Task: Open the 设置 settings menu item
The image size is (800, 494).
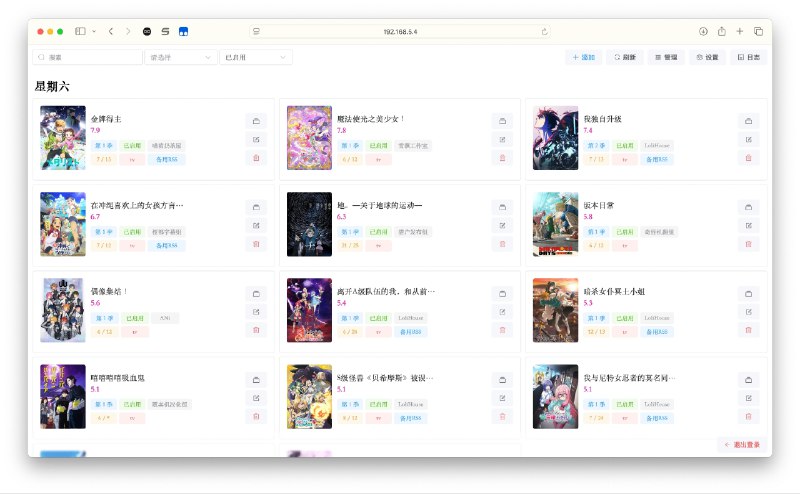Action: coord(707,58)
